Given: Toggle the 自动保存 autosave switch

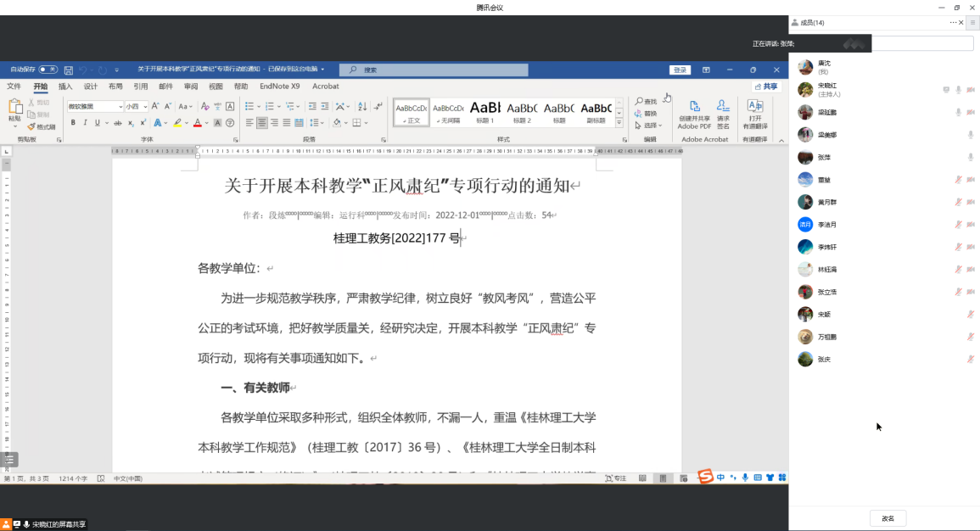Looking at the screenshot, I should pos(48,70).
